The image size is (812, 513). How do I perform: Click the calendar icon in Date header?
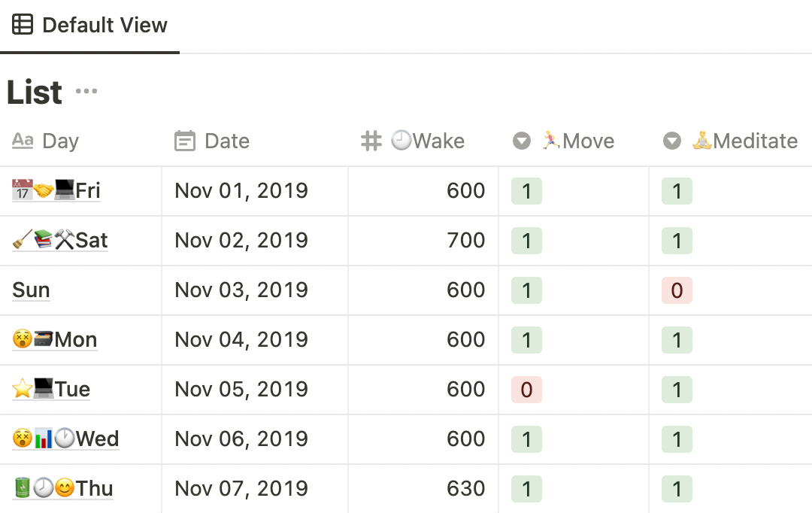(x=185, y=141)
